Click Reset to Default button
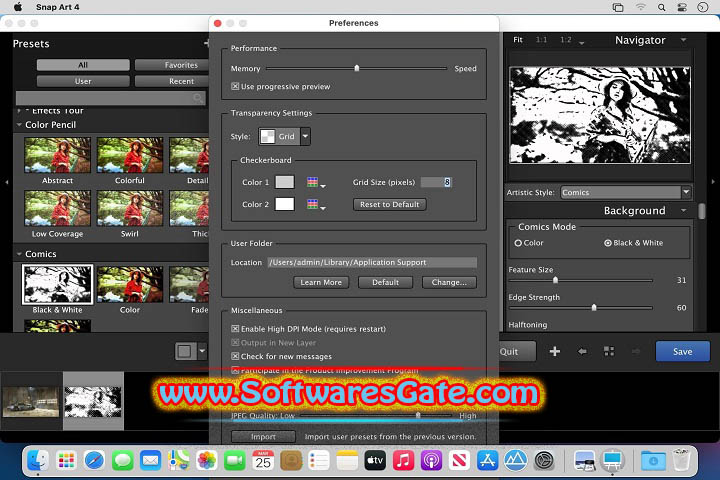This screenshot has width=720, height=480. [x=389, y=204]
